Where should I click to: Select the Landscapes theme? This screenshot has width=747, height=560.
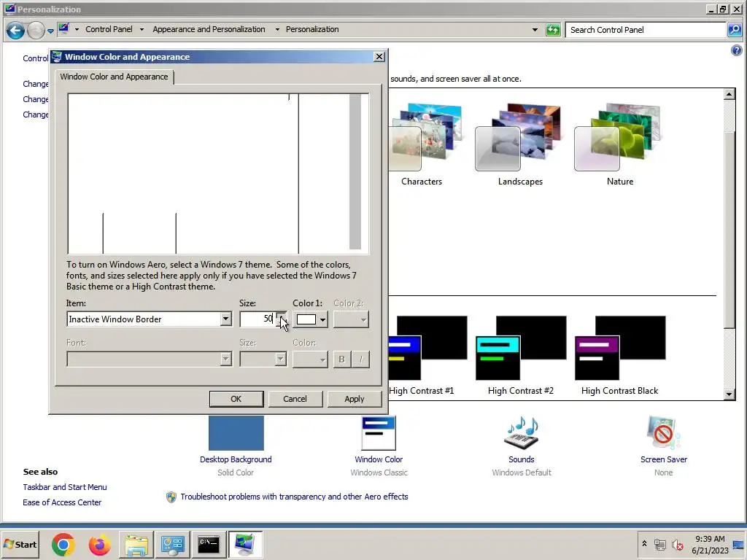pos(520,144)
